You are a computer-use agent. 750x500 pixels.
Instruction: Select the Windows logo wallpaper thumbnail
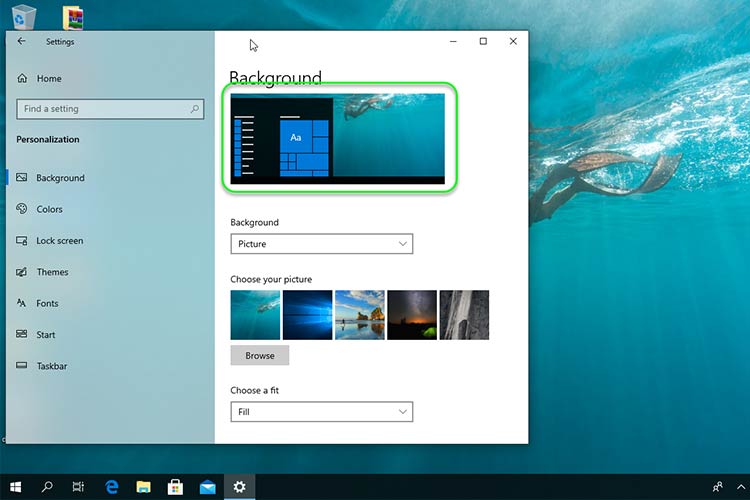point(307,315)
